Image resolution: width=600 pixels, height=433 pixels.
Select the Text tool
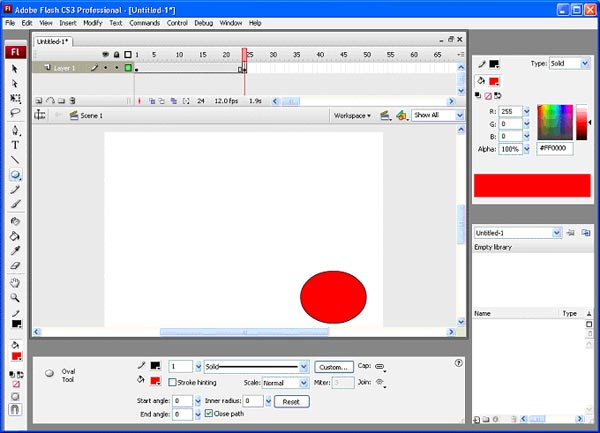(15, 144)
